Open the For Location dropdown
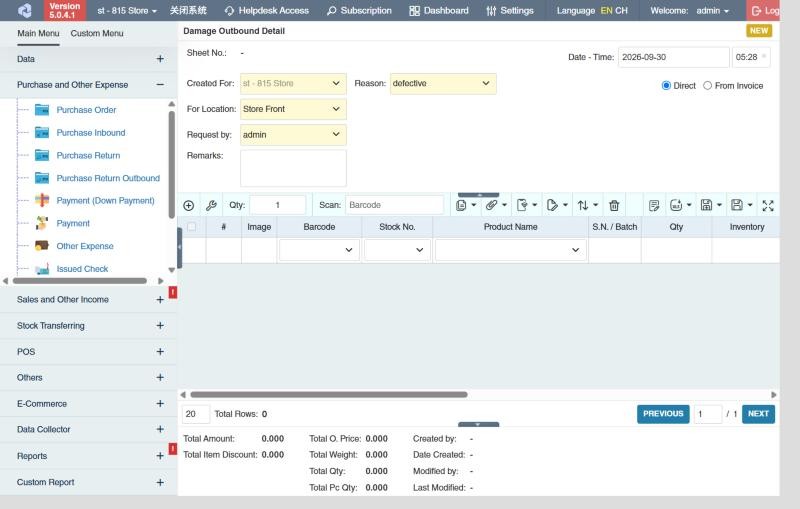 tap(293, 109)
